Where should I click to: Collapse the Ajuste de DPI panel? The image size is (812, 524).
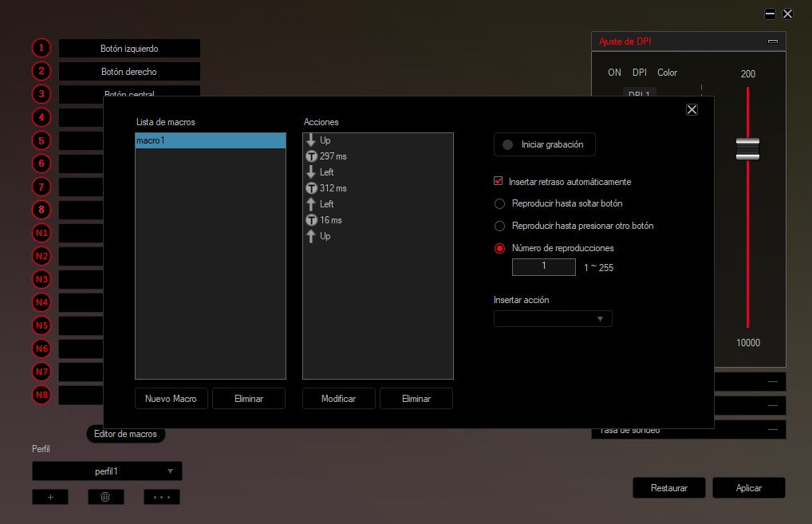click(773, 41)
